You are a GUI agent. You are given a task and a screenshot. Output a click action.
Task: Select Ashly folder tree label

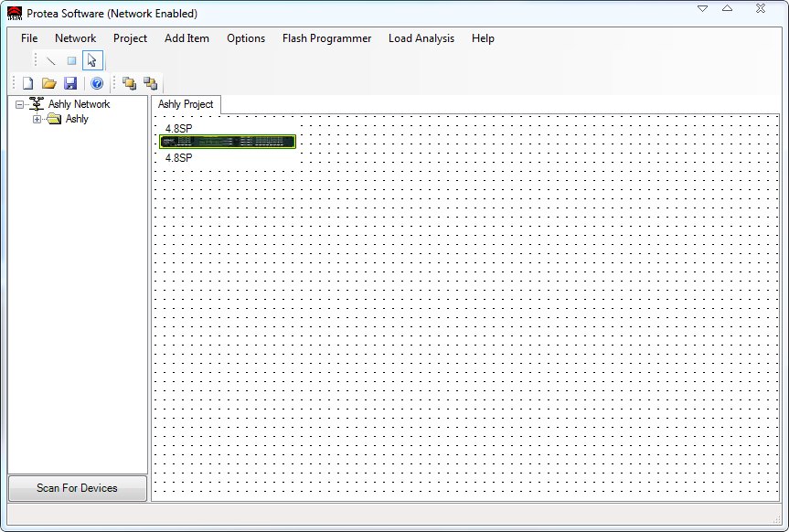[x=77, y=119]
